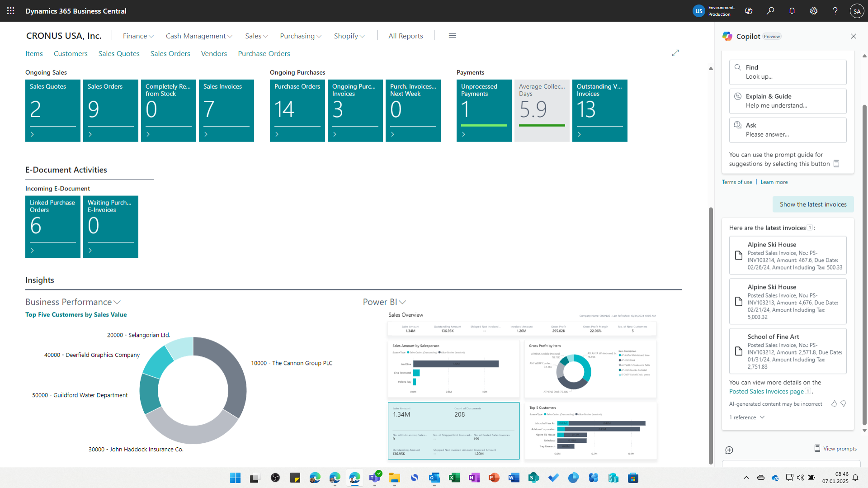This screenshot has width=868, height=488.
Task: Expand the role center fullscreen arrows icon
Action: click(675, 53)
